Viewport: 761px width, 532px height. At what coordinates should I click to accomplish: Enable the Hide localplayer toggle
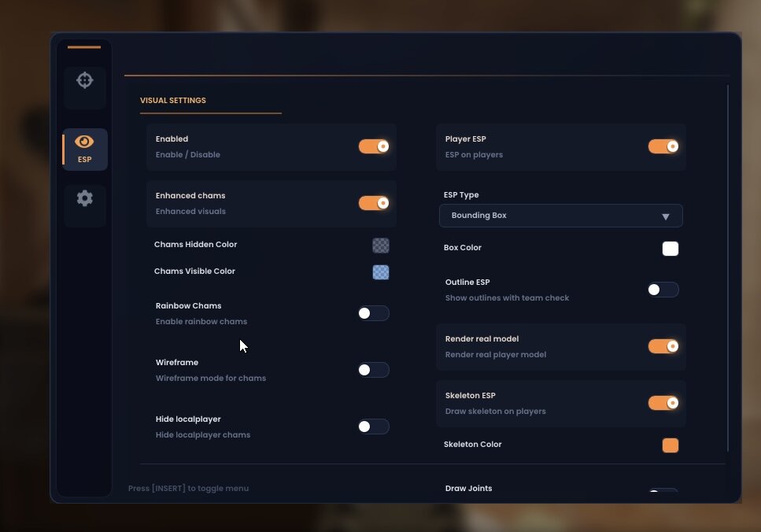[x=374, y=427]
